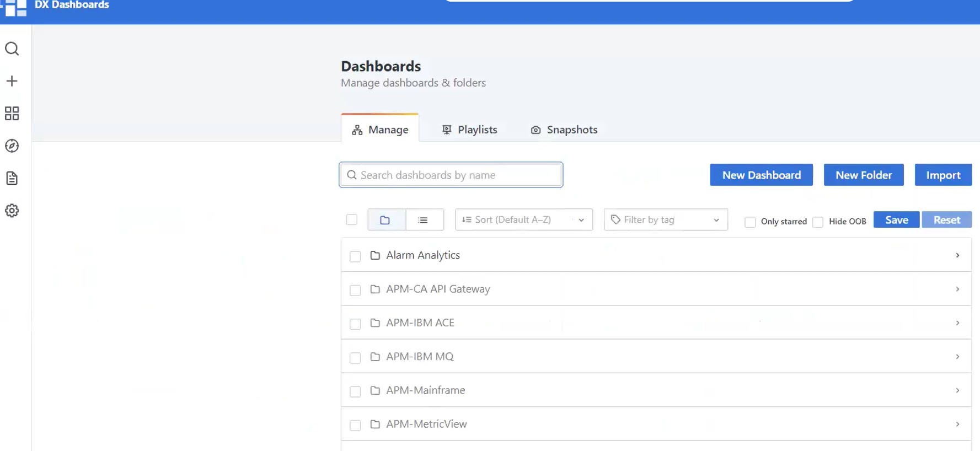Open the dashboards grid icon in sidebar
This screenshot has height=451, width=980.
coord(12,114)
